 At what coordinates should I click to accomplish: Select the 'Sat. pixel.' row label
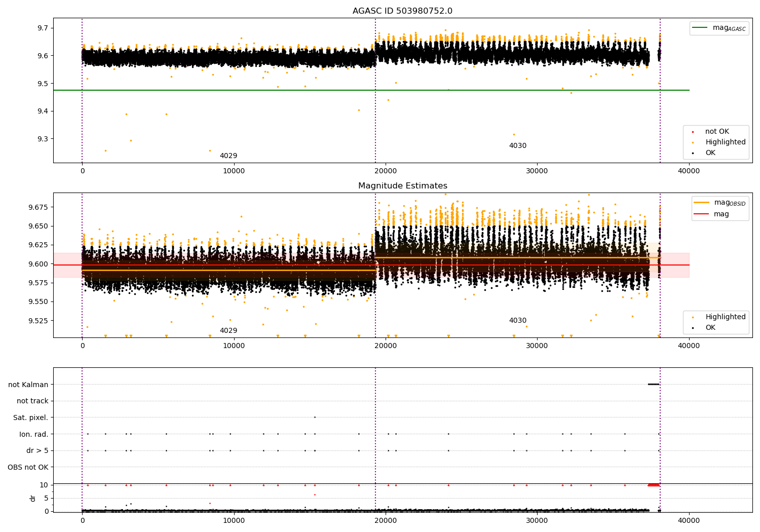click(x=30, y=417)
